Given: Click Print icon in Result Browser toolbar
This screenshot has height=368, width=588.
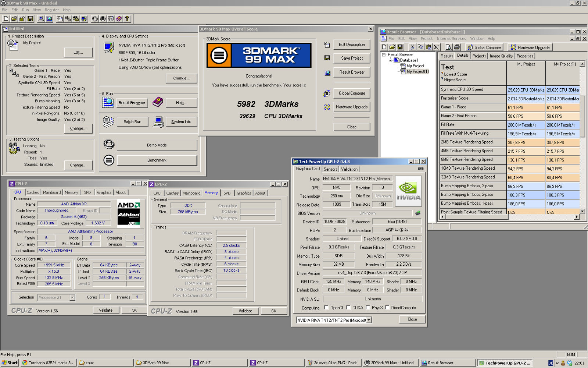Looking at the screenshot, I should coord(457,47).
